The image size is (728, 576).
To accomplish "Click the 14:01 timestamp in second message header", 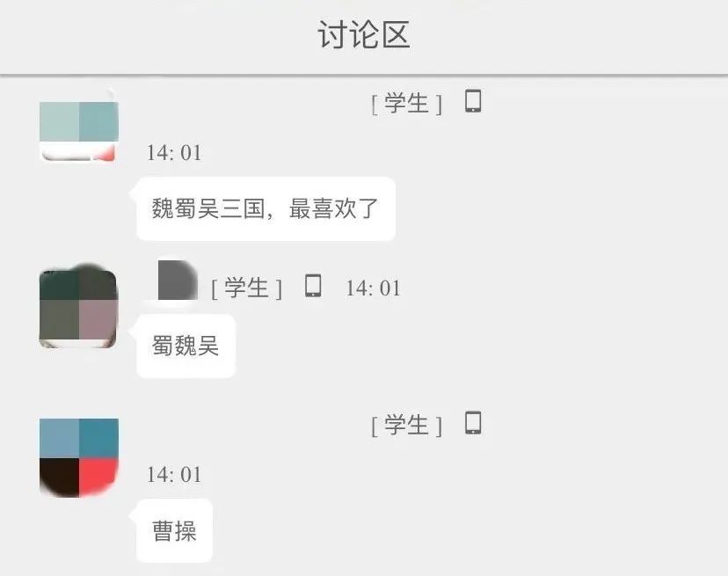I will coord(373,288).
